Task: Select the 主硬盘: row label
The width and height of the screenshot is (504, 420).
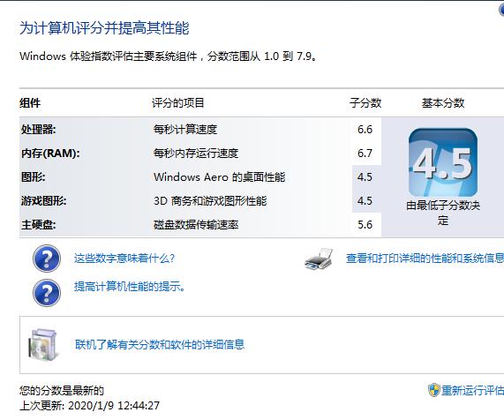Action: (x=39, y=225)
